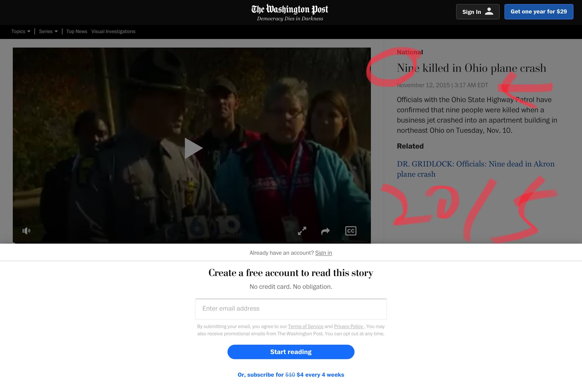The width and height of the screenshot is (582, 392).
Task: Expand video to fullscreen
Action: pyautogui.click(x=302, y=231)
